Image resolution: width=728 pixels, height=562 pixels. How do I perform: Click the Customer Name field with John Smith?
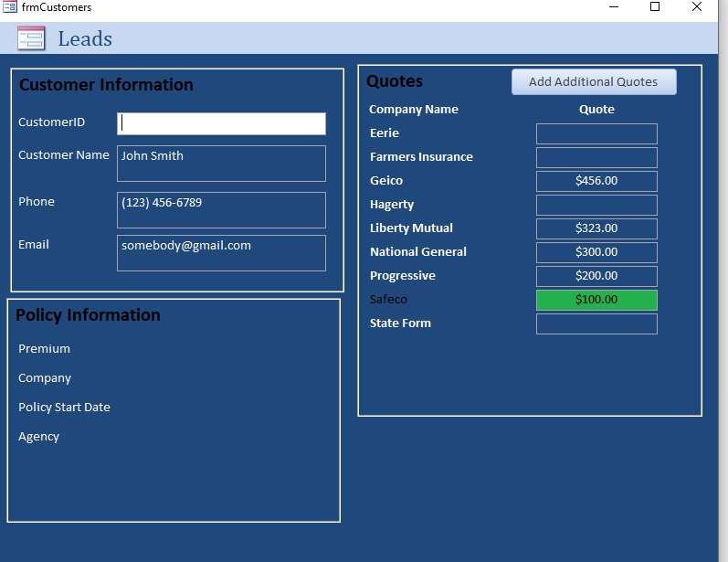tap(221, 164)
